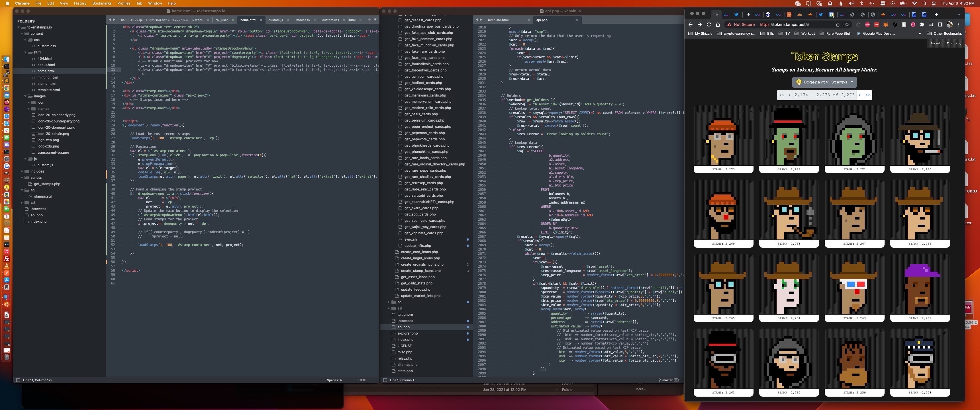The image size is (980, 410).
Task: Open the Extensions puzzle-piece menu
Action: 922,24
